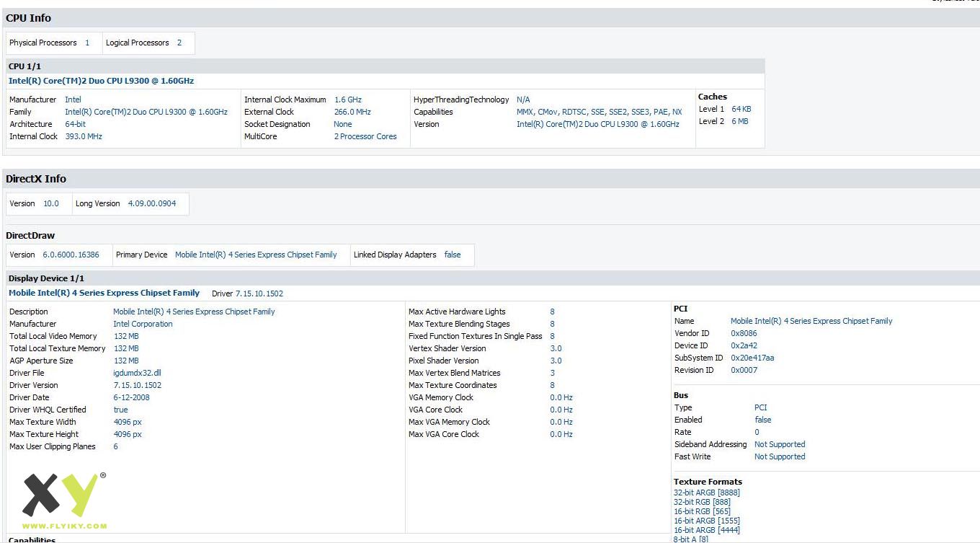Viewport: 980px width, 543px height.
Task: Select the 16-bit ARGB [4444] texture format
Action: pyautogui.click(x=707, y=530)
